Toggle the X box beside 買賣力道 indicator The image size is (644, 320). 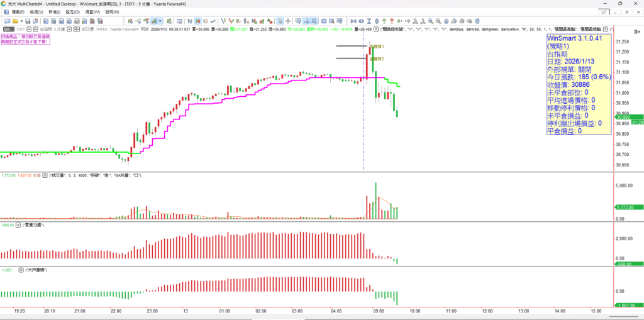tap(18, 224)
